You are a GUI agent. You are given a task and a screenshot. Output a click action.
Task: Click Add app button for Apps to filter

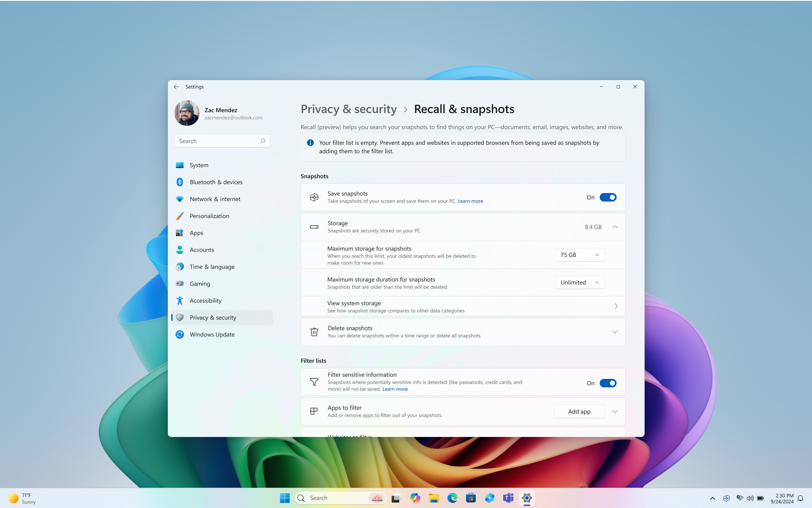coord(579,411)
